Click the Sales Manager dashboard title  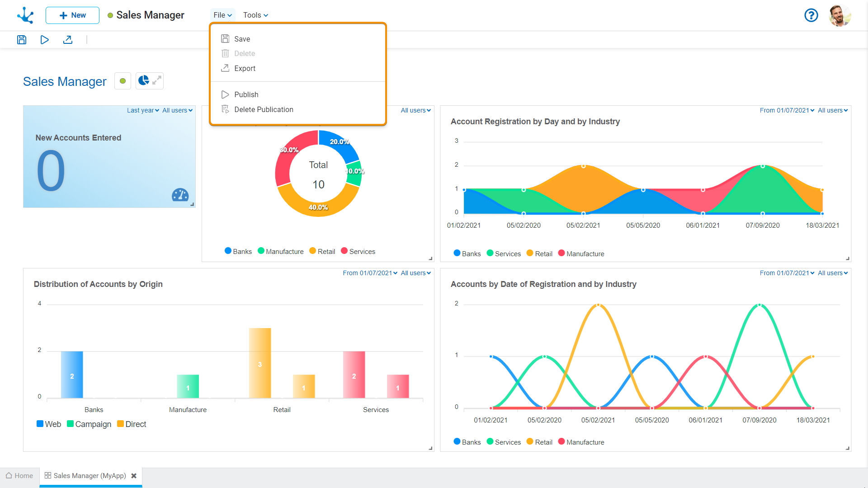tap(65, 81)
